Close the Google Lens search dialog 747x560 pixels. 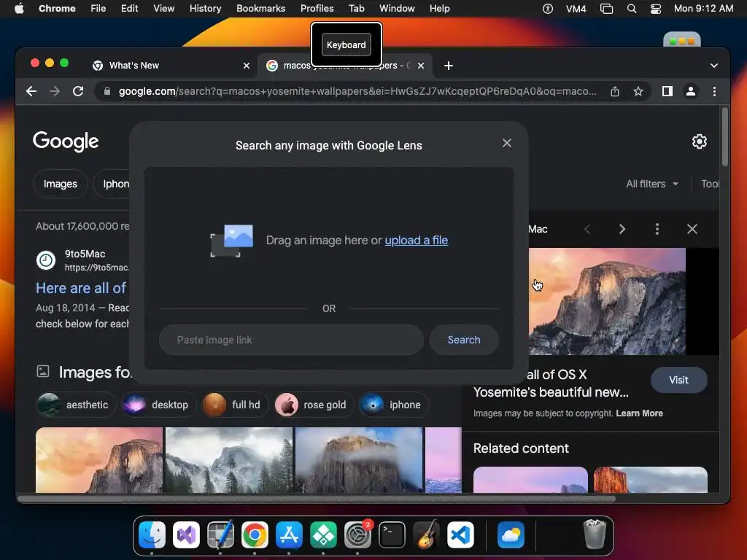(x=507, y=143)
